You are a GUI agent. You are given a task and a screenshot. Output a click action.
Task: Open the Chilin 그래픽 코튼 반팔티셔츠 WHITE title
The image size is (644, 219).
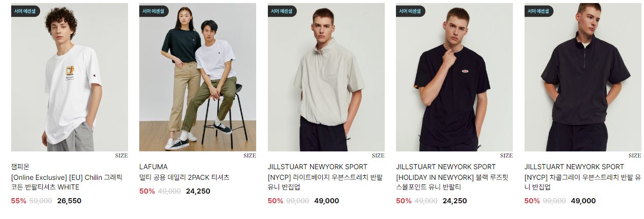coord(67,182)
